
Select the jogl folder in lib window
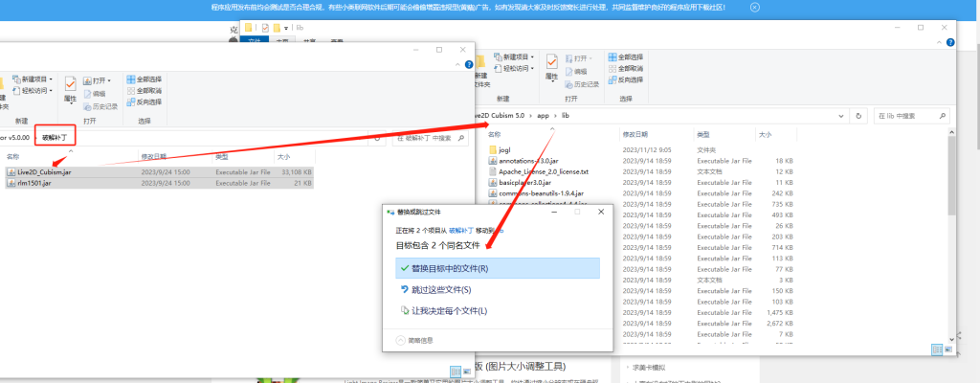tap(505, 150)
